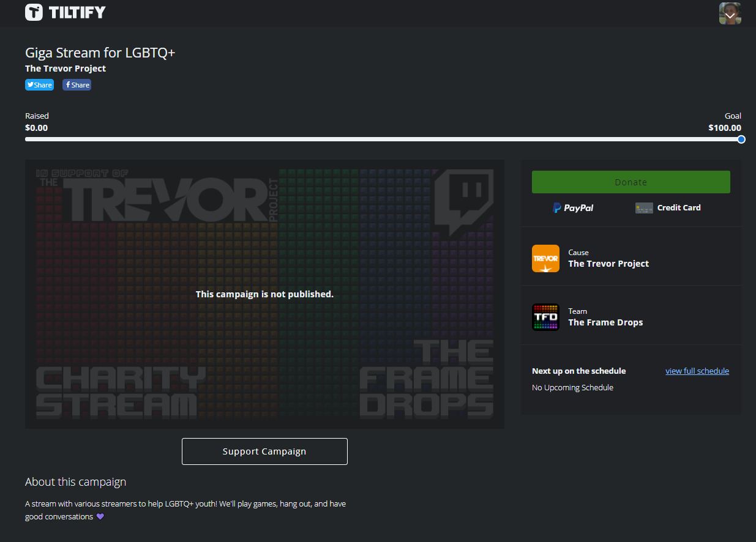Open The Frame Drops team logo
Viewport: 756px width, 542px height.
(545, 317)
